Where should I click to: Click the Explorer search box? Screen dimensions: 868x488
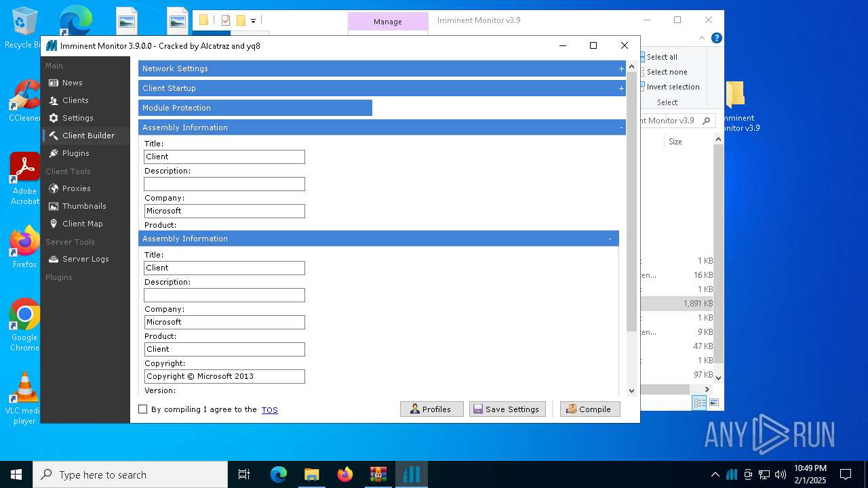coord(677,121)
